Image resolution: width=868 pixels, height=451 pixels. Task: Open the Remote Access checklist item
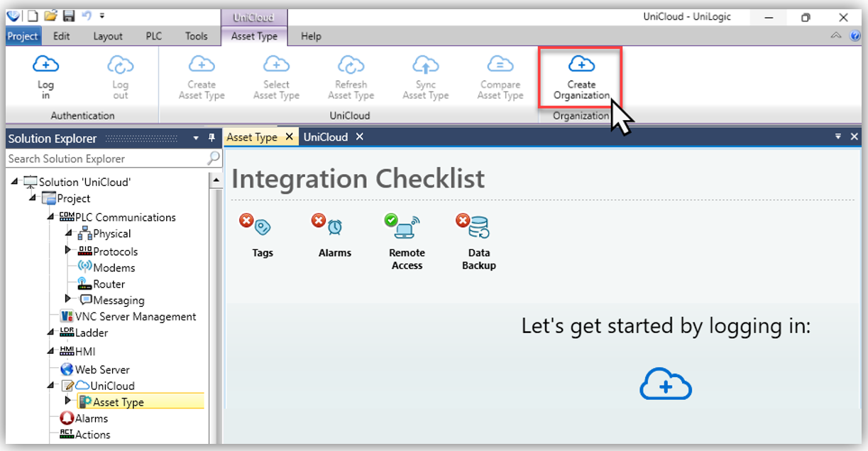[x=407, y=242]
